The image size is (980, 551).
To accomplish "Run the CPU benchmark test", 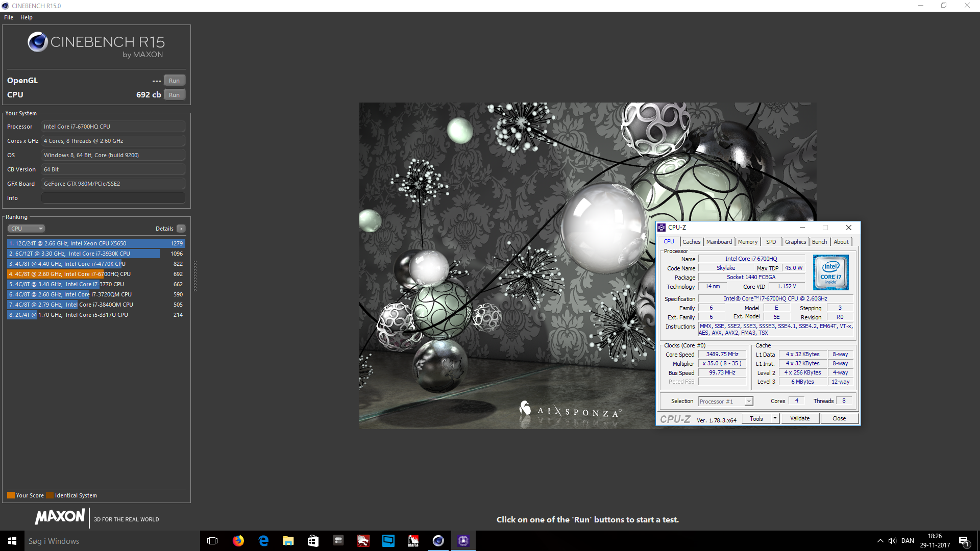I will click(174, 95).
